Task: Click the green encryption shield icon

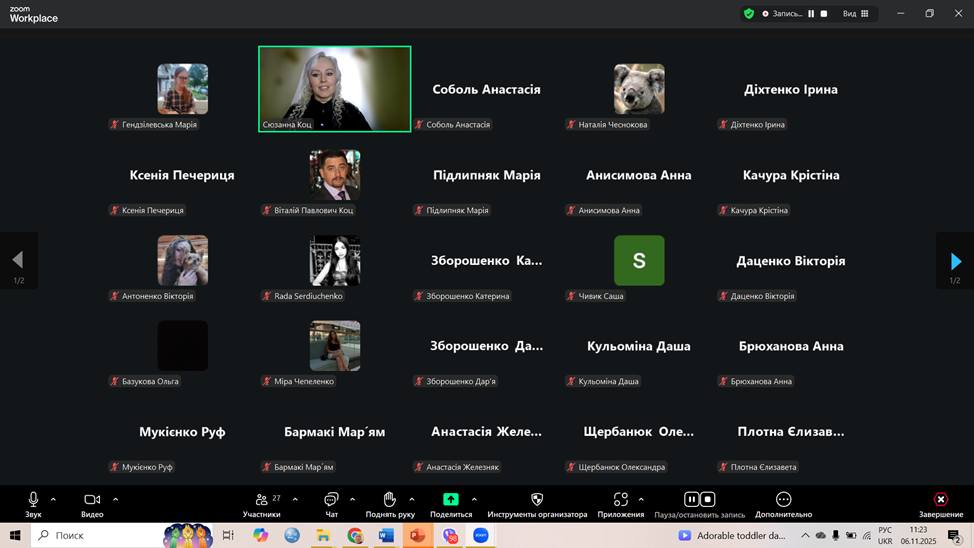Action: tap(749, 14)
